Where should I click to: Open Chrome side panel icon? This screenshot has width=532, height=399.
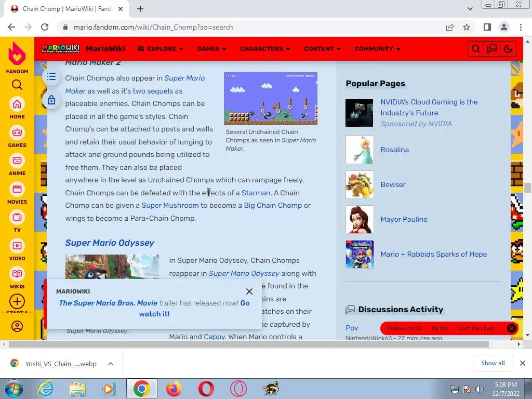coord(487,27)
